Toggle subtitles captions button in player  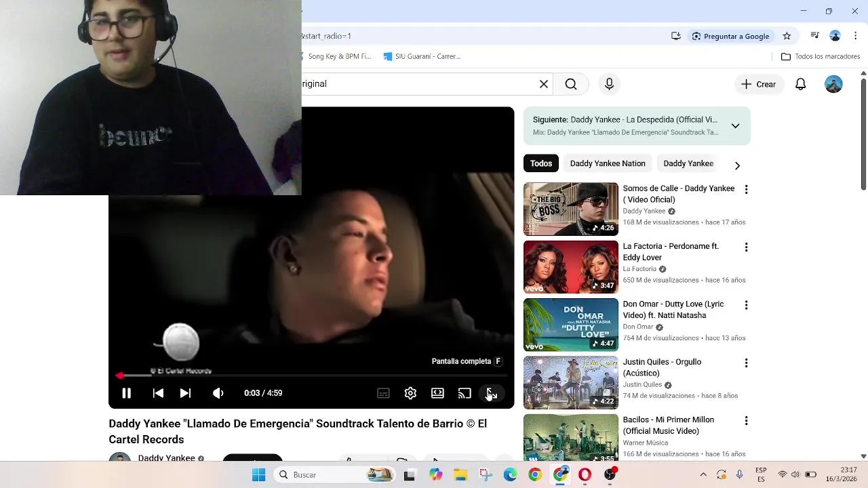(383, 393)
